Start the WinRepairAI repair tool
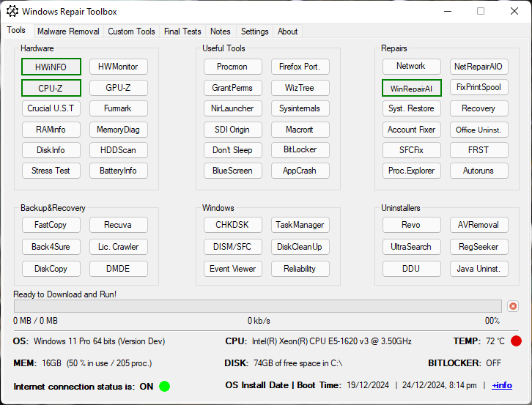The image size is (532, 405). click(411, 88)
